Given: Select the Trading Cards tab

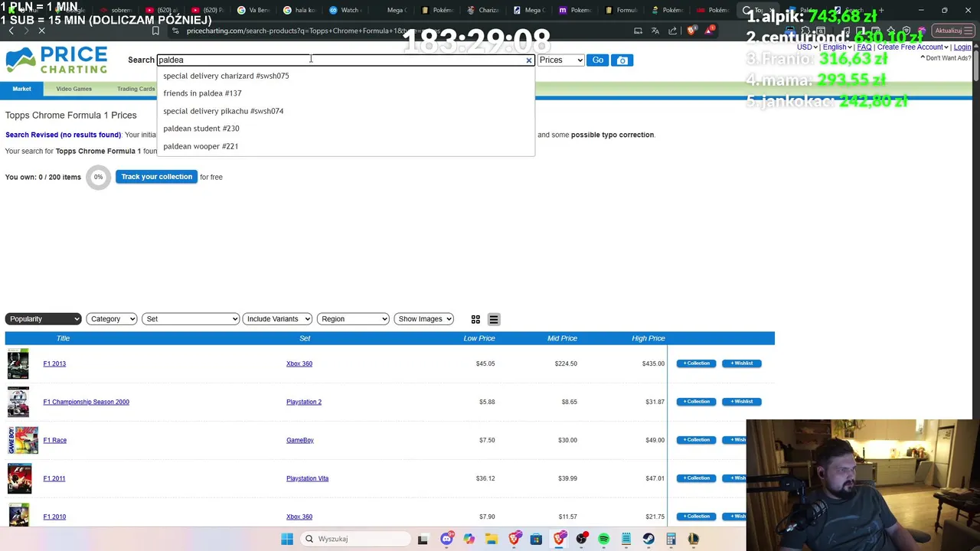Looking at the screenshot, I should [x=136, y=90].
